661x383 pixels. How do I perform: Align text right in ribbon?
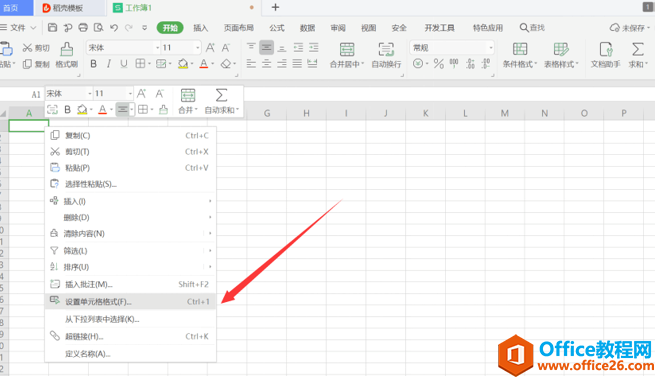[282, 64]
